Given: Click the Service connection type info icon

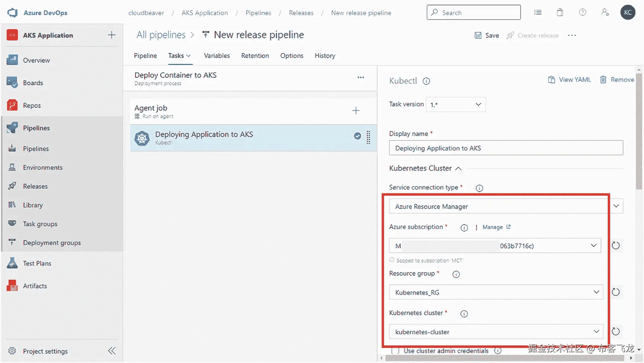Looking at the screenshot, I should coord(479,188).
